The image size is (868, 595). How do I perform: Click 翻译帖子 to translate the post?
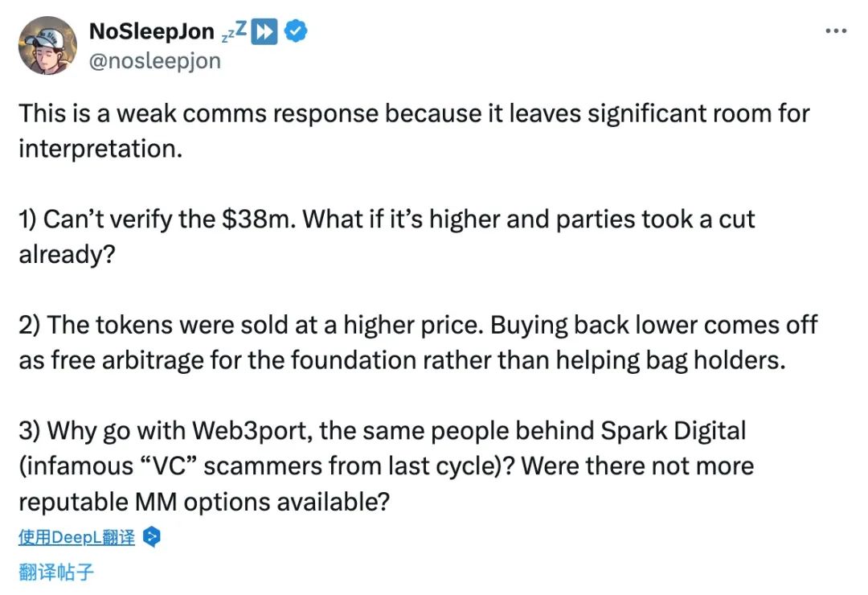56,572
